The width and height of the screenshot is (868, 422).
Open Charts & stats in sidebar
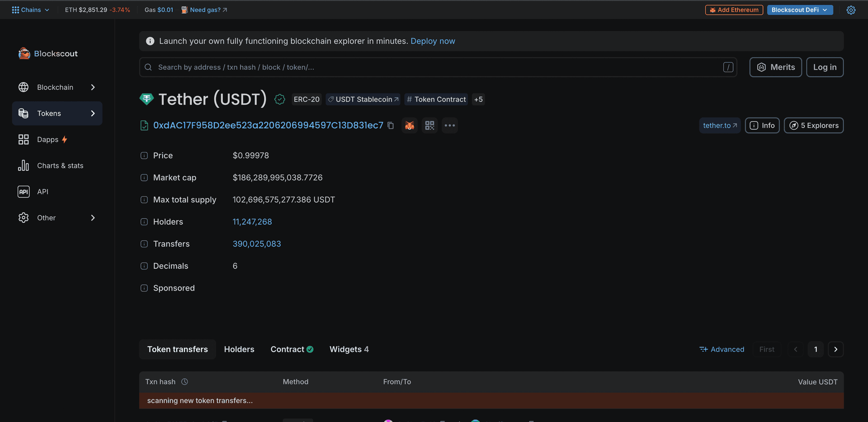[60, 166]
